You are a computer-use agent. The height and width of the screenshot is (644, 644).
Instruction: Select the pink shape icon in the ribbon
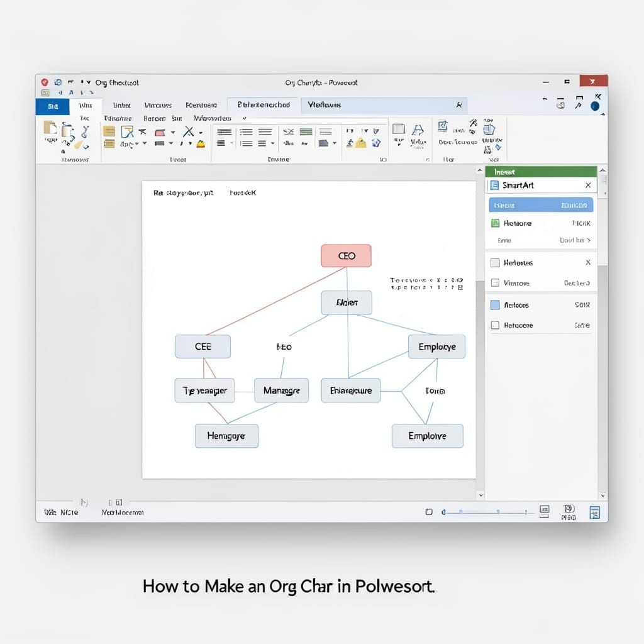point(160,132)
